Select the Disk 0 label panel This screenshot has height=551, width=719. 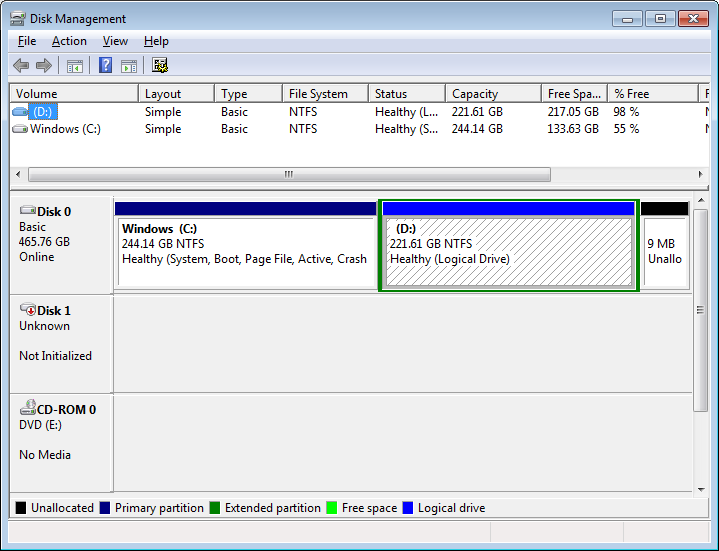[x=61, y=245]
